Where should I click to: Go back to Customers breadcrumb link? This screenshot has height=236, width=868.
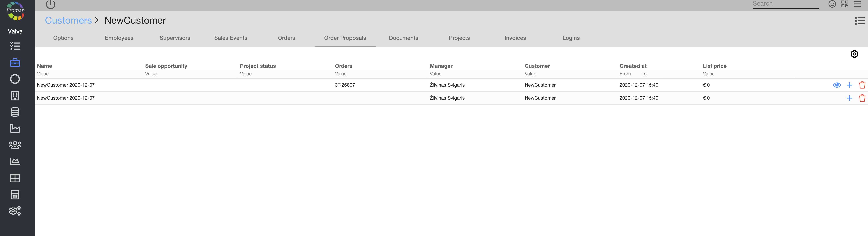68,20
